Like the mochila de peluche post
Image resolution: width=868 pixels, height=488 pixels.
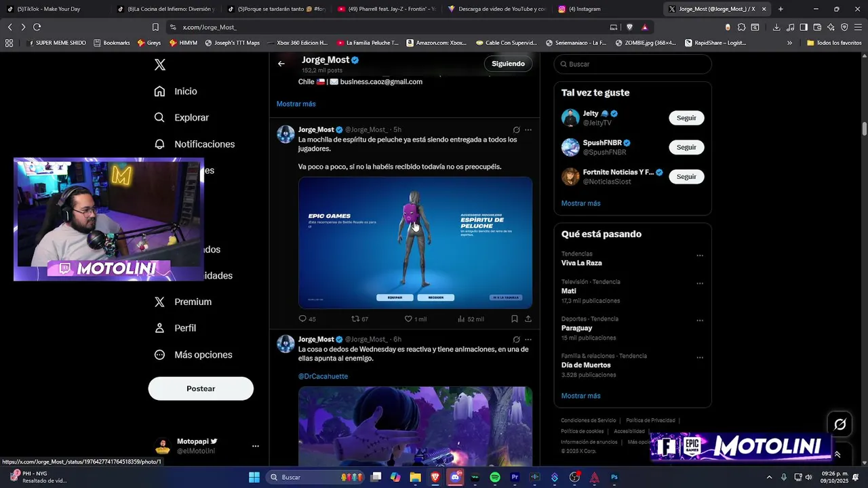[x=415, y=319]
